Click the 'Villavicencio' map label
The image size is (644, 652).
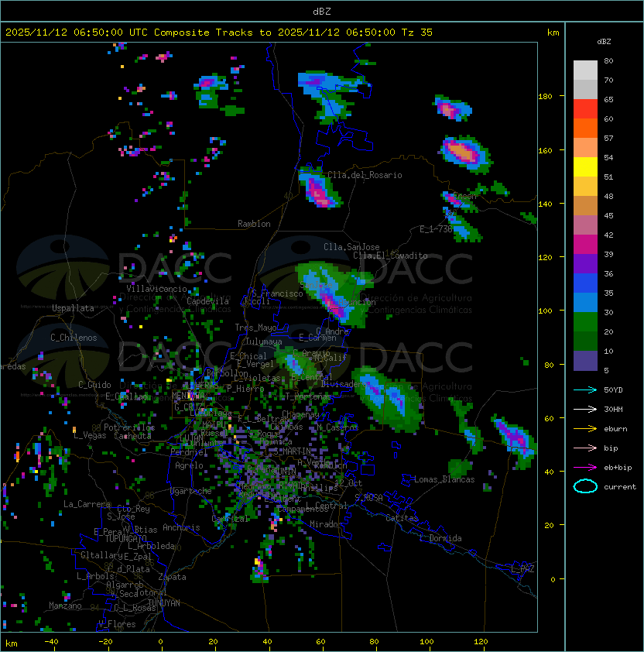tap(156, 288)
